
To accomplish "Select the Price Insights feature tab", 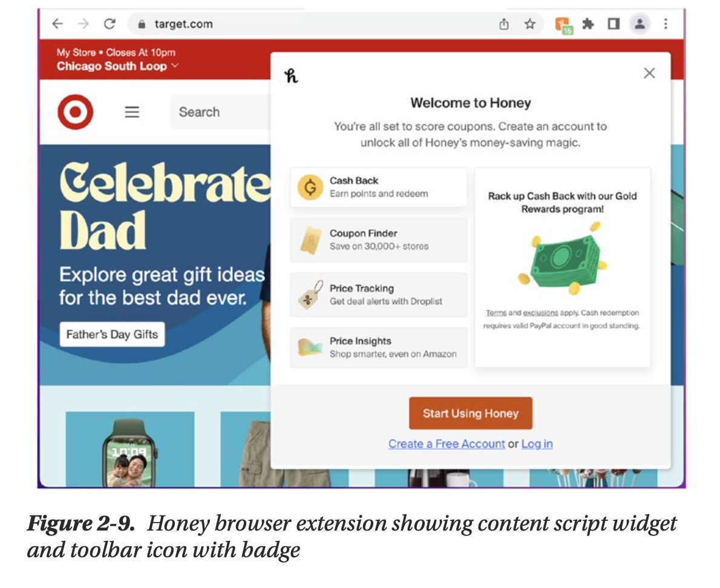I will 379,348.
